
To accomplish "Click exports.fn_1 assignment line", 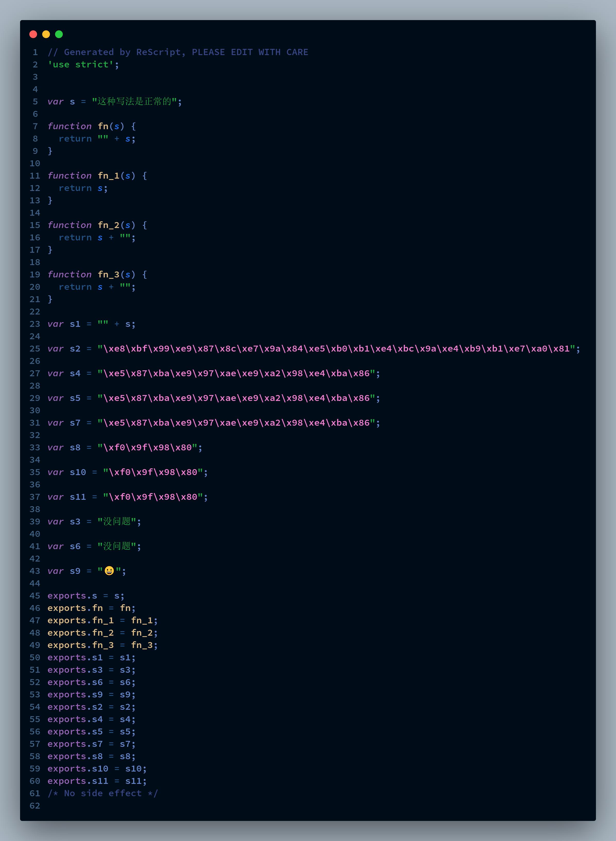I will click(x=102, y=620).
